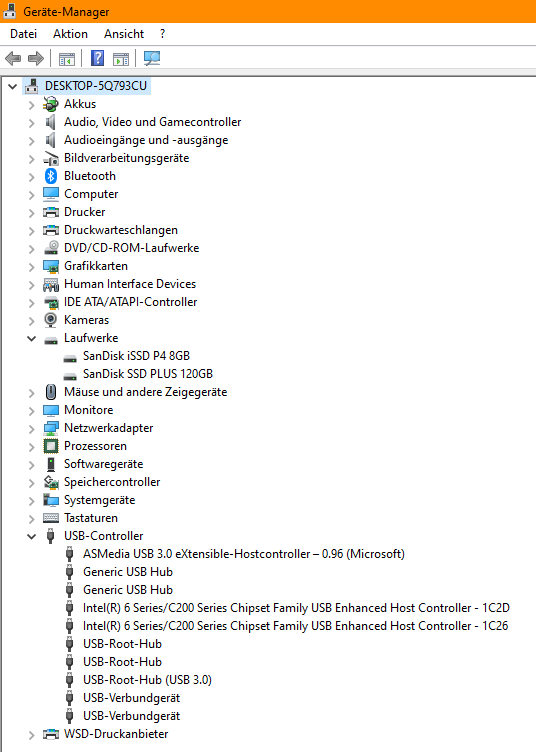
Task: Click the Audioeingänge und -ausgänge speaker icon
Action: [50, 140]
